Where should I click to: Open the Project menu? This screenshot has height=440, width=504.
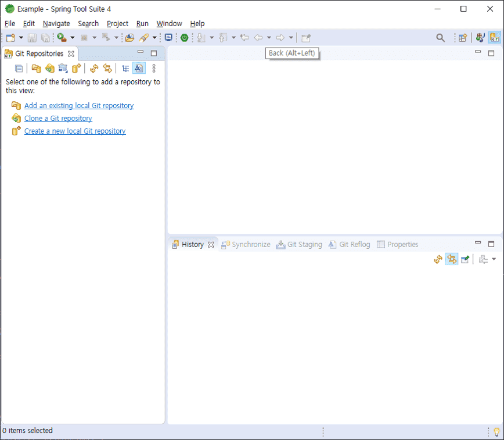pyautogui.click(x=117, y=23)
